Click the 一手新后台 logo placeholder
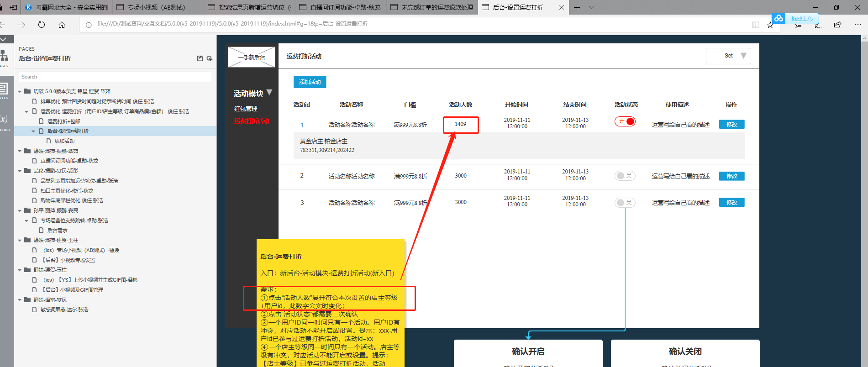Image resolution: width=868 pixels, height=367 pixels. coord(252,57)
